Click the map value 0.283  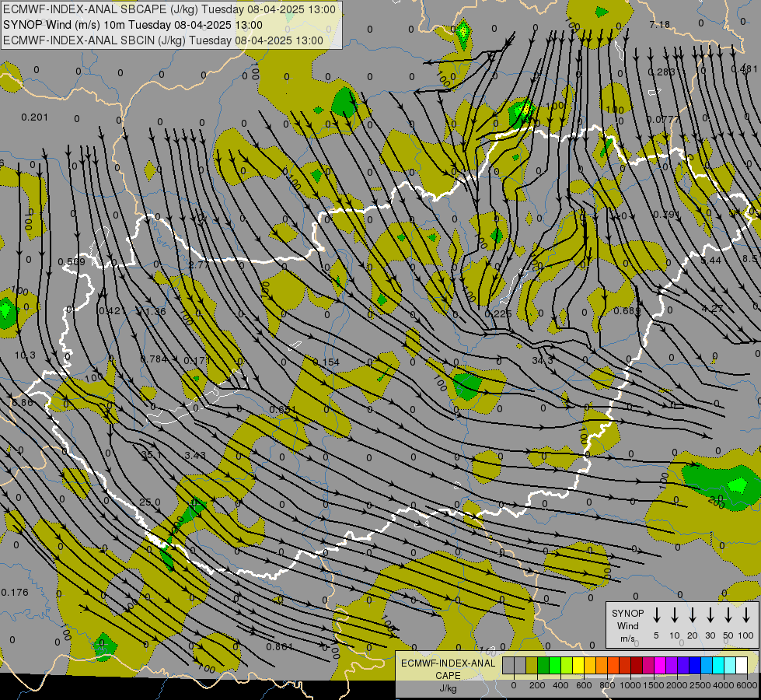coord(662,72)
